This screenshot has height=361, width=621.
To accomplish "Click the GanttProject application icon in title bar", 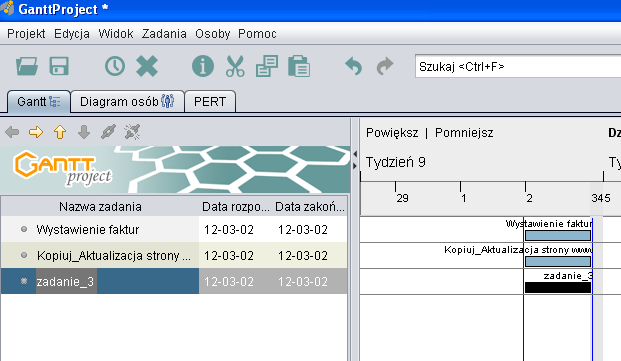I will (x=7, y=8).
